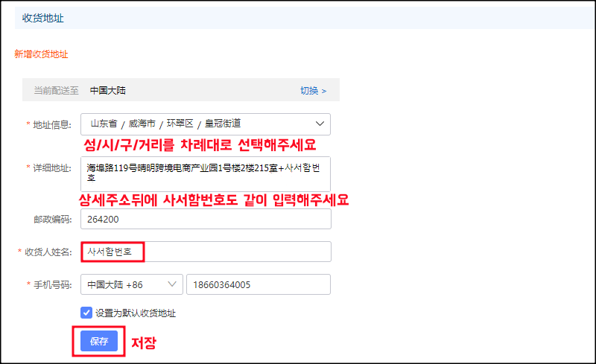Image resolution: width=596 pixels, height=364 pixels.
Task: Click the 手机号码 field label
Action: pos(52,285)
